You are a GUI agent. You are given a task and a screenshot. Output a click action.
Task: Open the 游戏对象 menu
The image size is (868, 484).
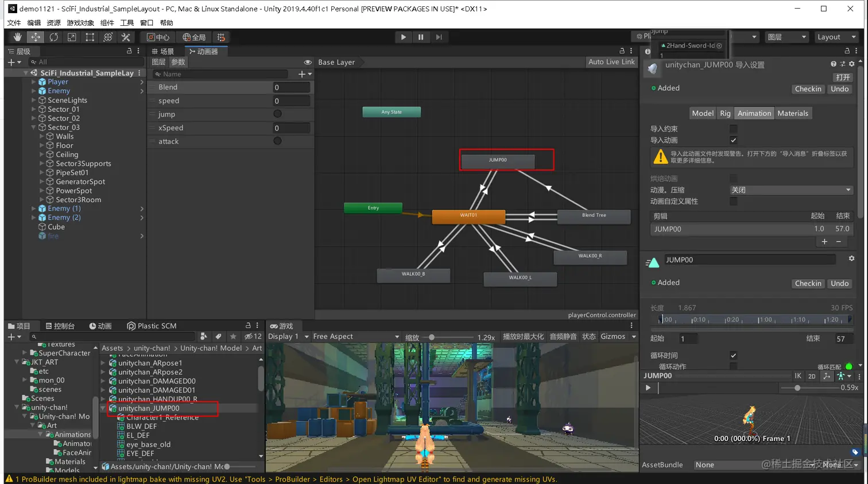[80, 23]
